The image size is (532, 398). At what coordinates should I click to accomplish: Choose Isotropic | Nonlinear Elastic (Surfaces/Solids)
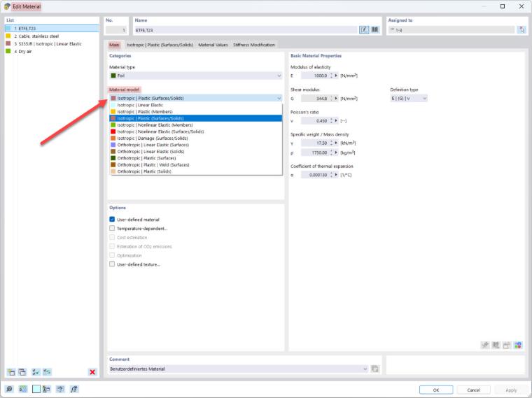196,132
